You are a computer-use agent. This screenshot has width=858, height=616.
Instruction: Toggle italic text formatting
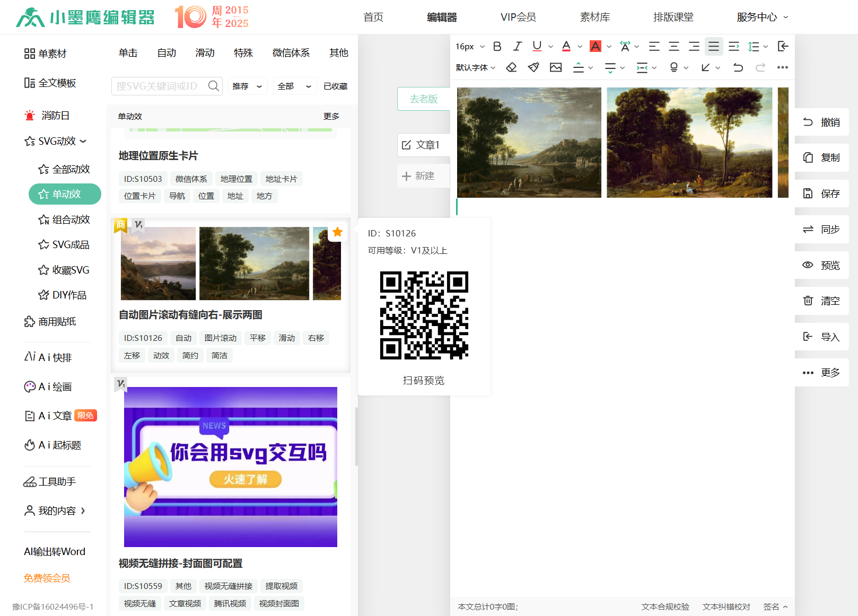[517, 47]
